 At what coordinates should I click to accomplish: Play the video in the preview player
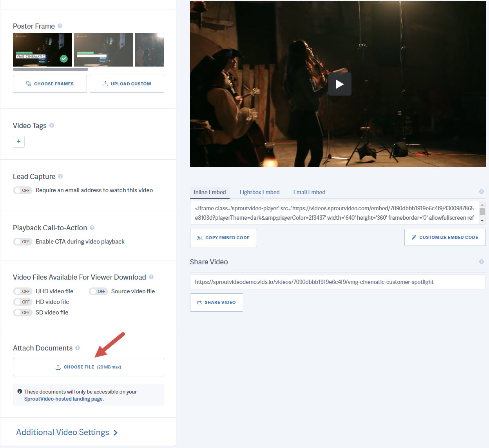click(339, 84)
